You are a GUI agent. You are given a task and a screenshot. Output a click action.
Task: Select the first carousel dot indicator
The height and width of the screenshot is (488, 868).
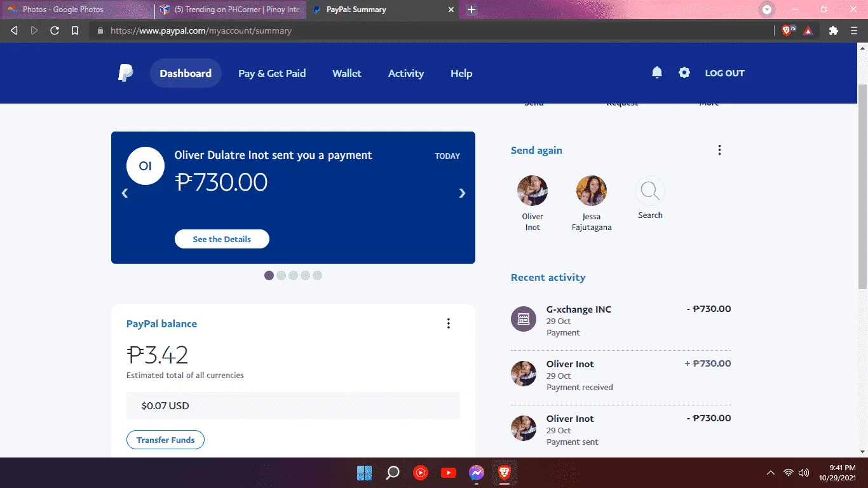[269, 275]
